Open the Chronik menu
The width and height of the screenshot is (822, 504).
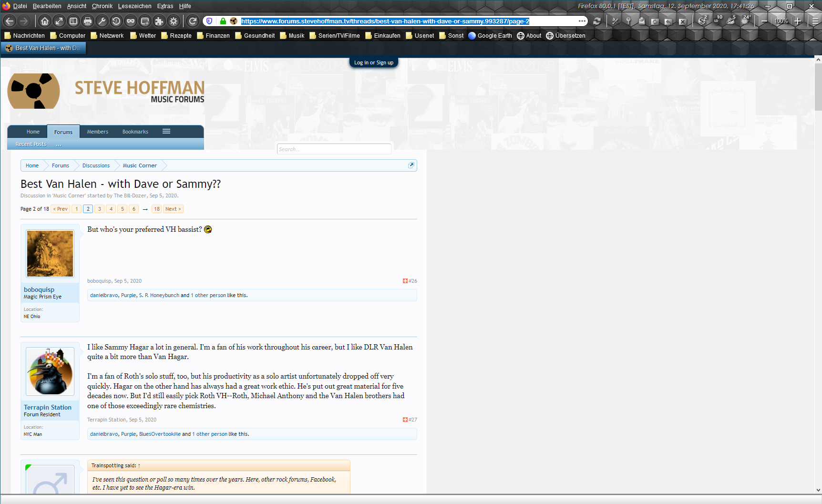[102, 6]
